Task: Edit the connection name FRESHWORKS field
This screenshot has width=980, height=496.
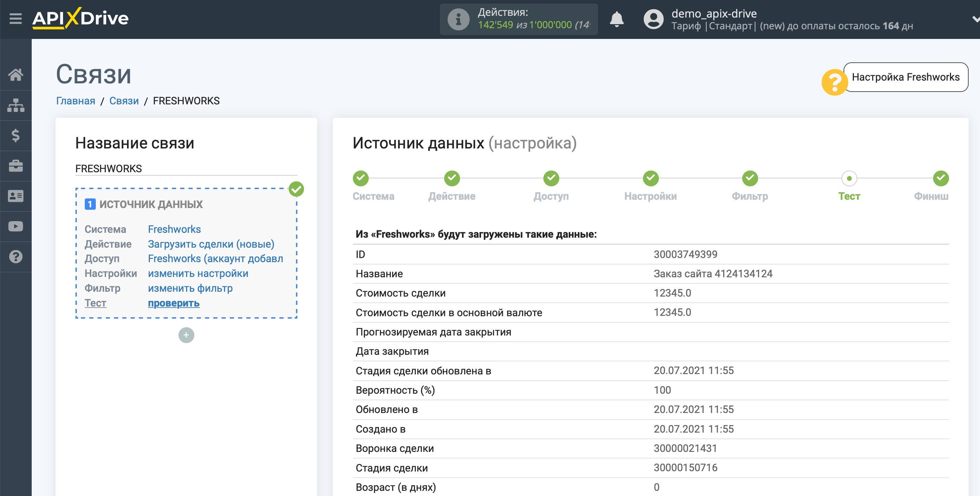Action: coord(186,168)
